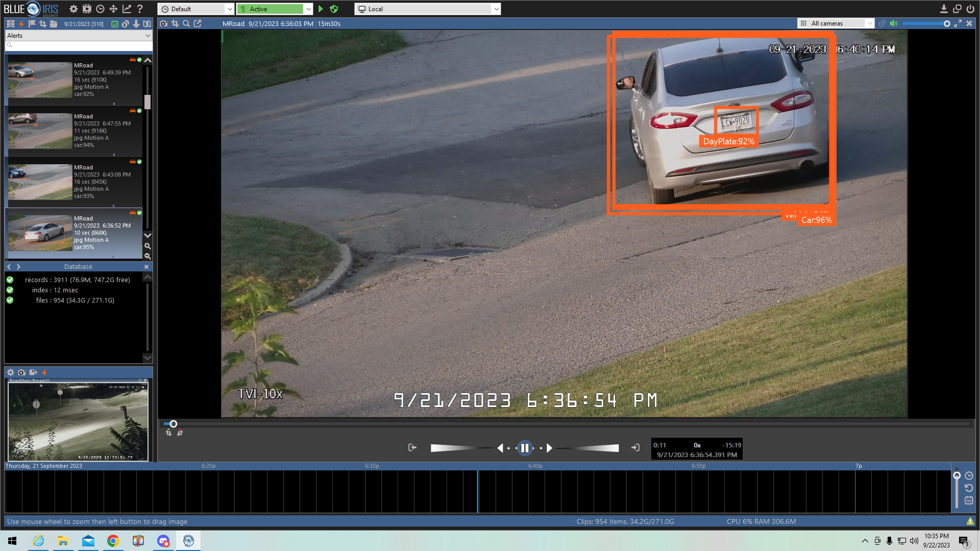Mute the green speaker audio icon

894,23
